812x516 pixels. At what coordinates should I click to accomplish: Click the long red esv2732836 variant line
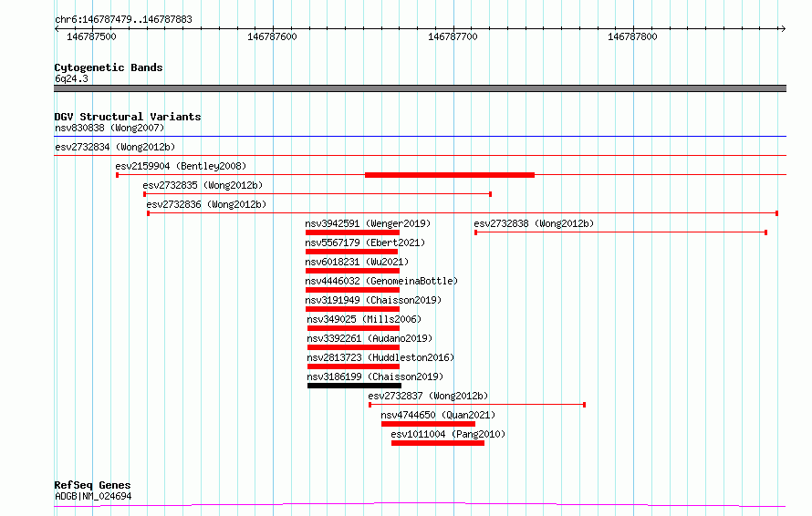[x=463, y=213]
